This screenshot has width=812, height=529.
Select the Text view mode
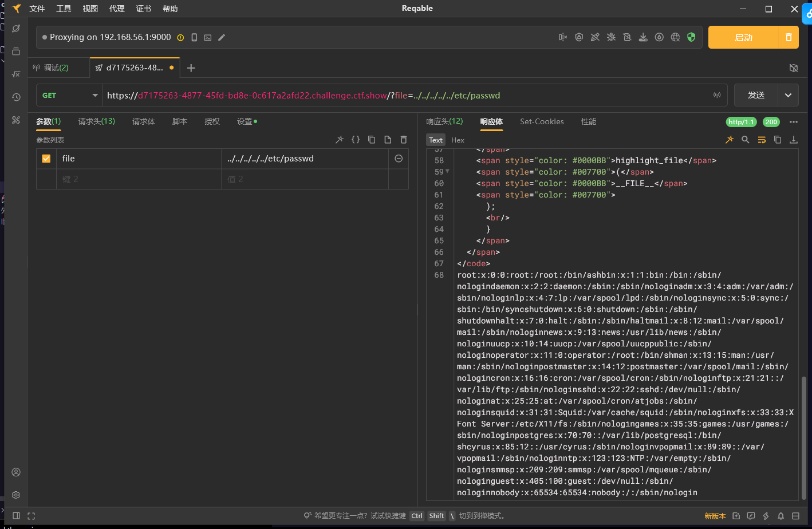pos(436,140)
